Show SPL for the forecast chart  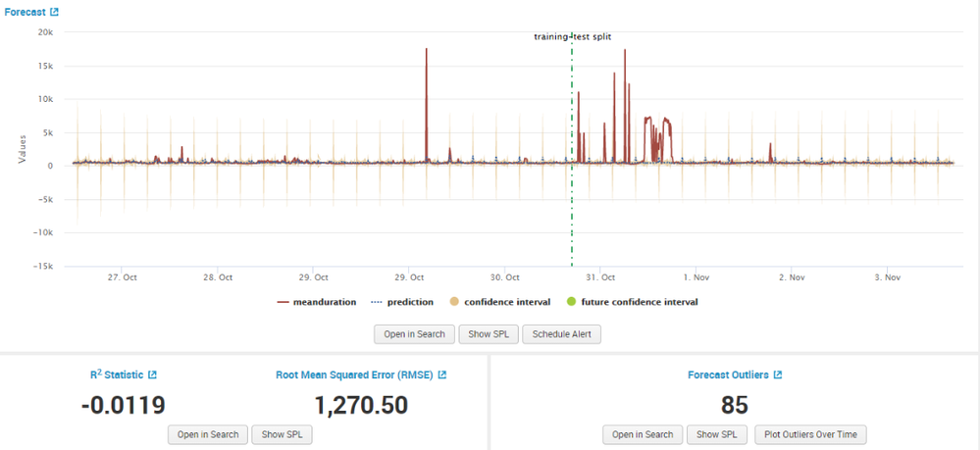(x=489, y=334)
